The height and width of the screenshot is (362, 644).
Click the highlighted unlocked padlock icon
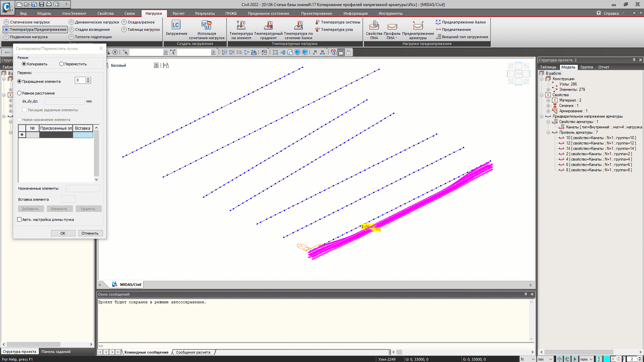click(341, 52)
